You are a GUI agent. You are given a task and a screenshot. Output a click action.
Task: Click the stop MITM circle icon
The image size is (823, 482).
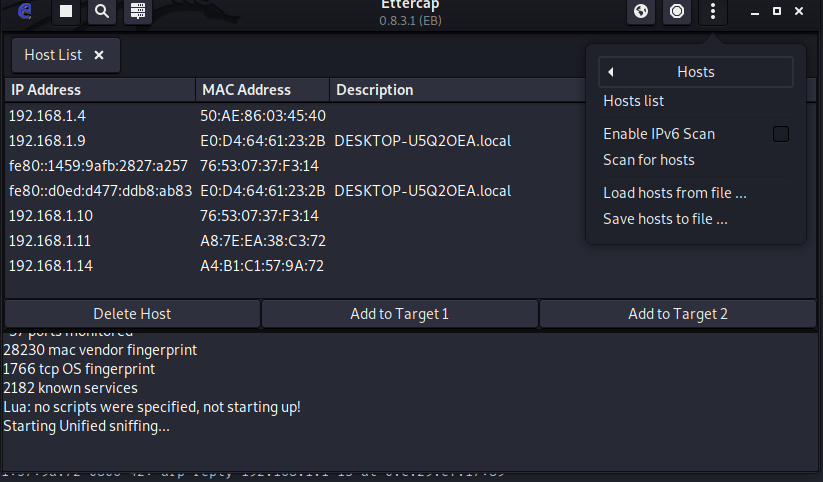[x=677, y=11]
